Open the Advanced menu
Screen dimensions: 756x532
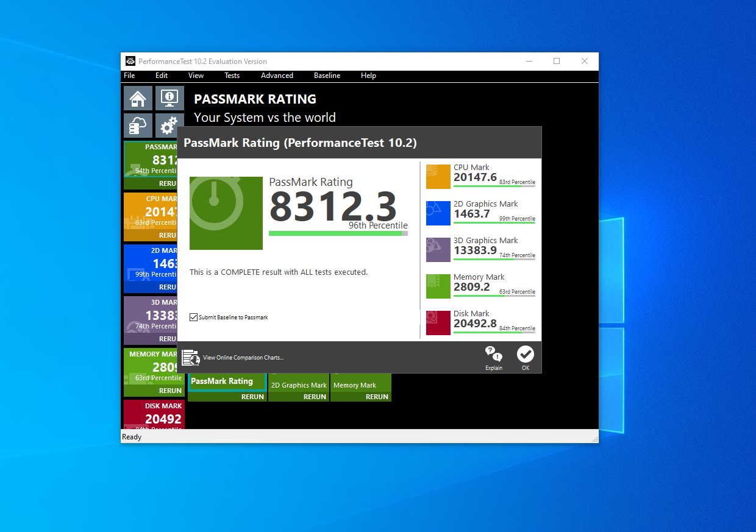pyautogui.click(x=277, y=76)
